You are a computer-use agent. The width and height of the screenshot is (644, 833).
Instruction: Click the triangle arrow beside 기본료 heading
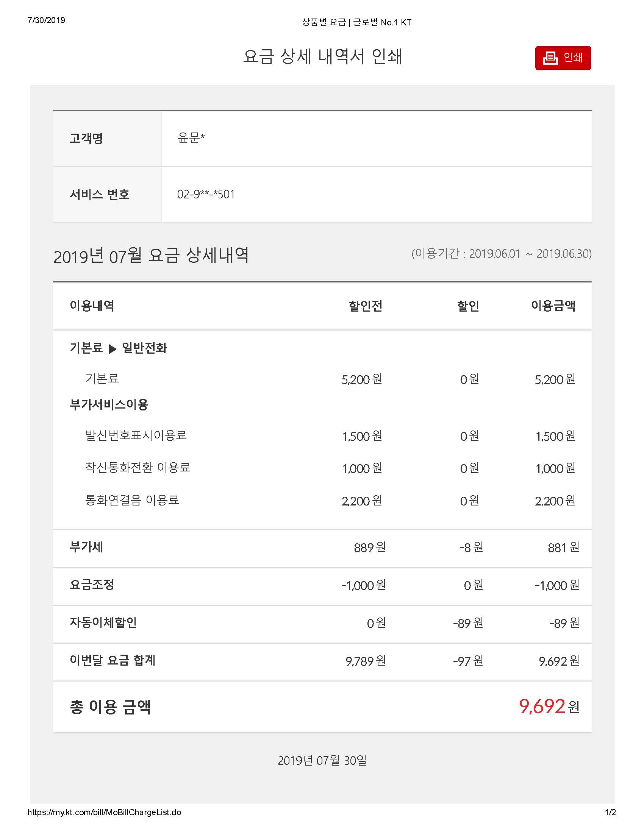click(x=112, y=349)
